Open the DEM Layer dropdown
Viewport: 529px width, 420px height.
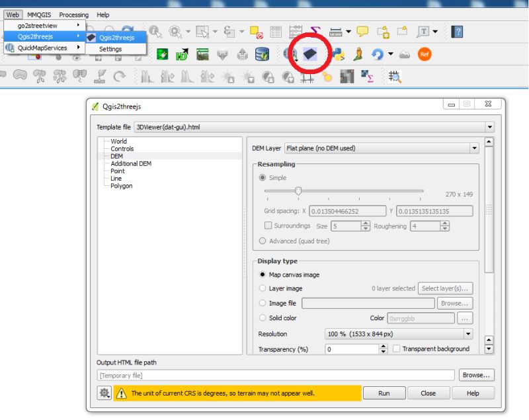tap(382, 147)
